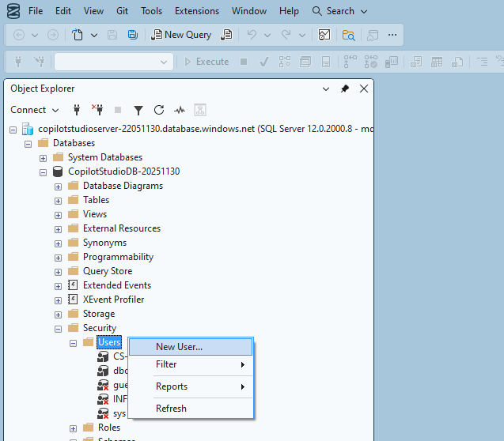This screenshot has width=504, height=441.
Task: Refresh Object Explorer using the circular arrow icon
Action: [x=159, y=110]
